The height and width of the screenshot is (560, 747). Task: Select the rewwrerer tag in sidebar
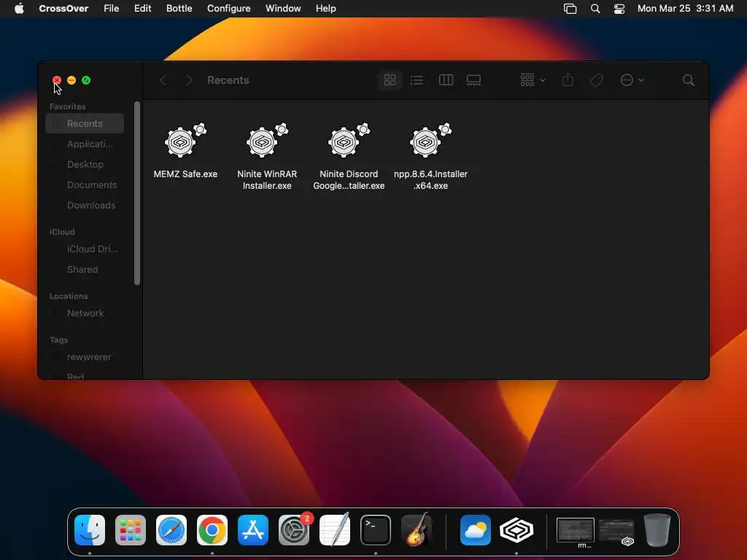click(x=85, y=357)
